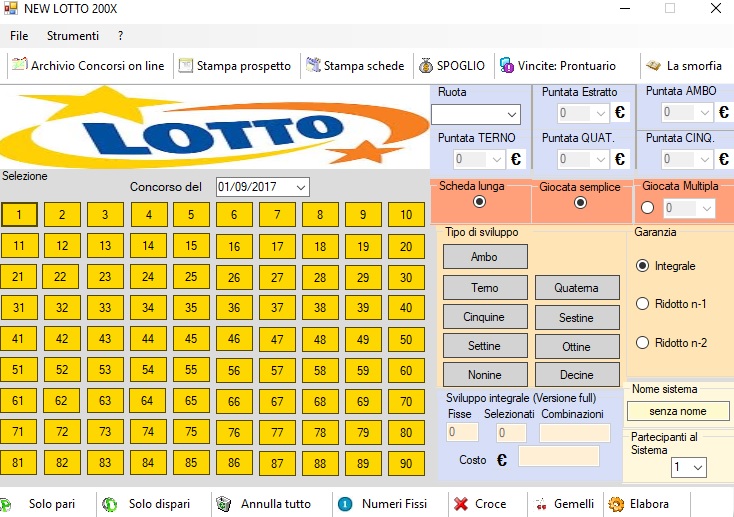Viewport: 734px width, 517px height.
Task: Select lotto number 56
Action: pos(234,370)
